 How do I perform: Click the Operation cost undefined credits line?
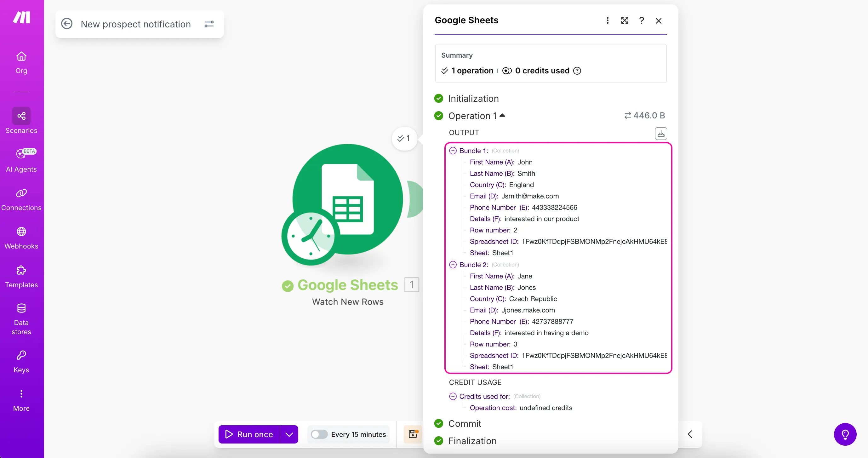(521, 408)
